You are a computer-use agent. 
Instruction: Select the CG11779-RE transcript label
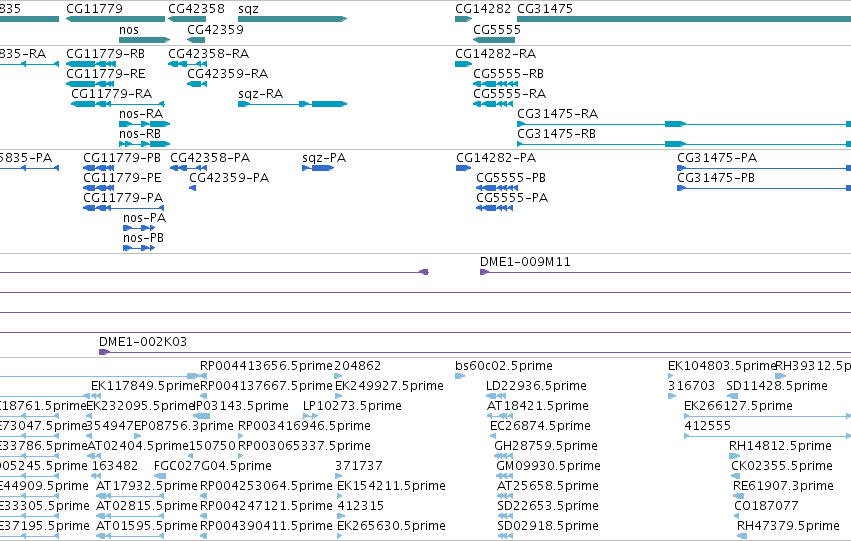coord(105,74)
